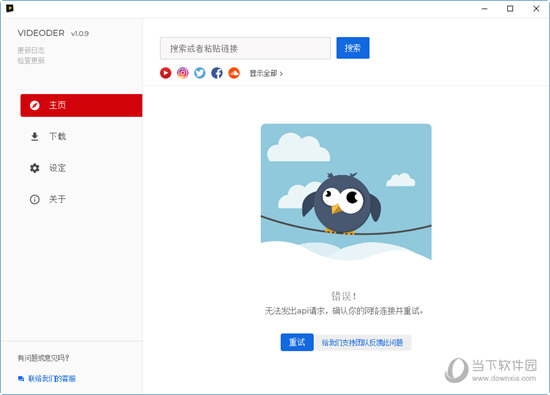Go to the 主页 home tab
This screenshot has height=395, width=550.
(x=81, y=105)
